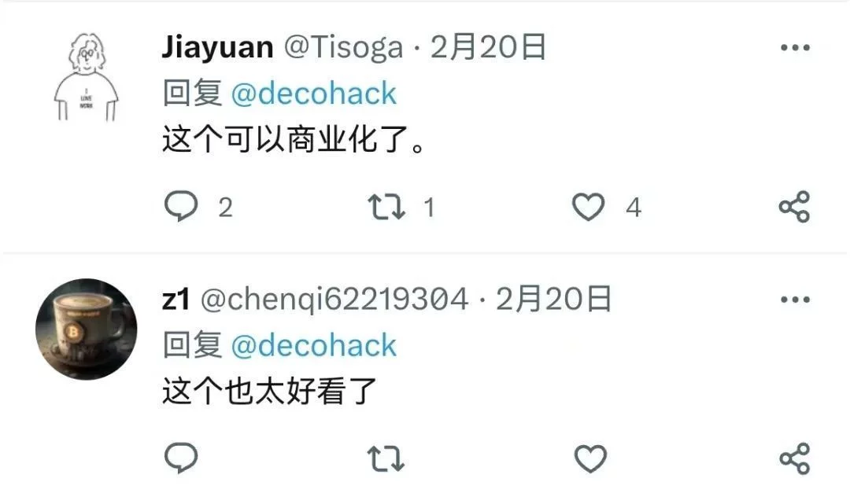Open @decohack mention in Jiayuan's reply
Viewport: 850px width, 504px height.
tap(314, 94)
